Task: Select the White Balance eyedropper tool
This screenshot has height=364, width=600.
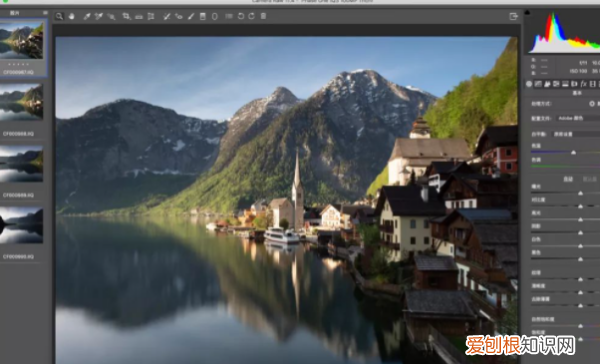Action: 86,16
